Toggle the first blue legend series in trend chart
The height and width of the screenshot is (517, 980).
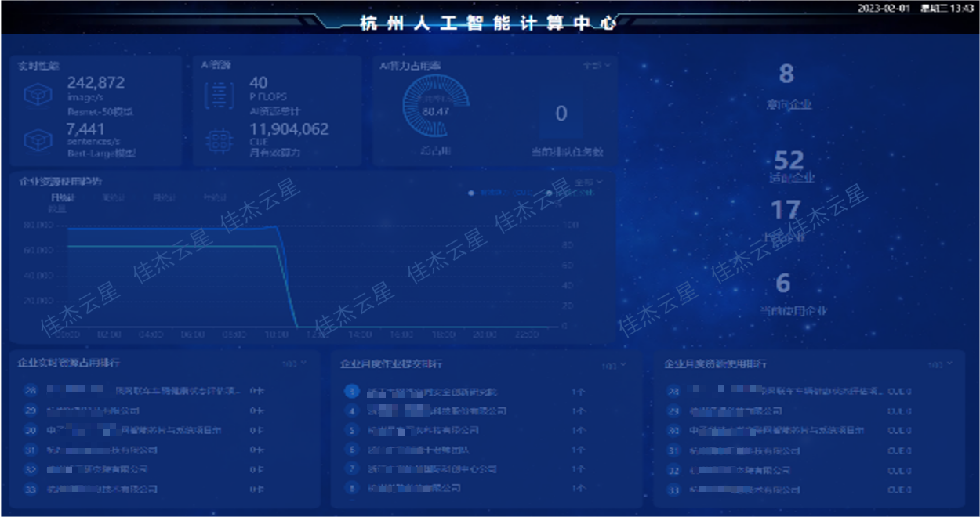(x=486, y=192)
